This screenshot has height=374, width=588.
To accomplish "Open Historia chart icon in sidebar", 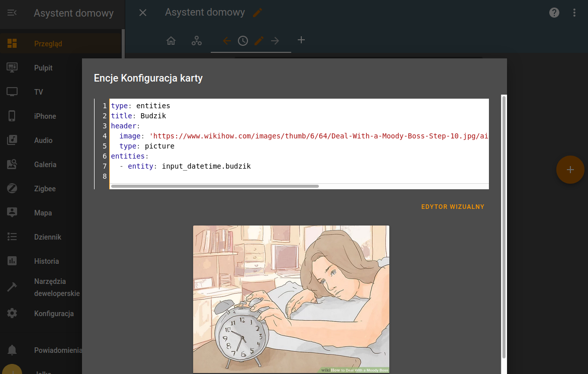I will (12, 261).
